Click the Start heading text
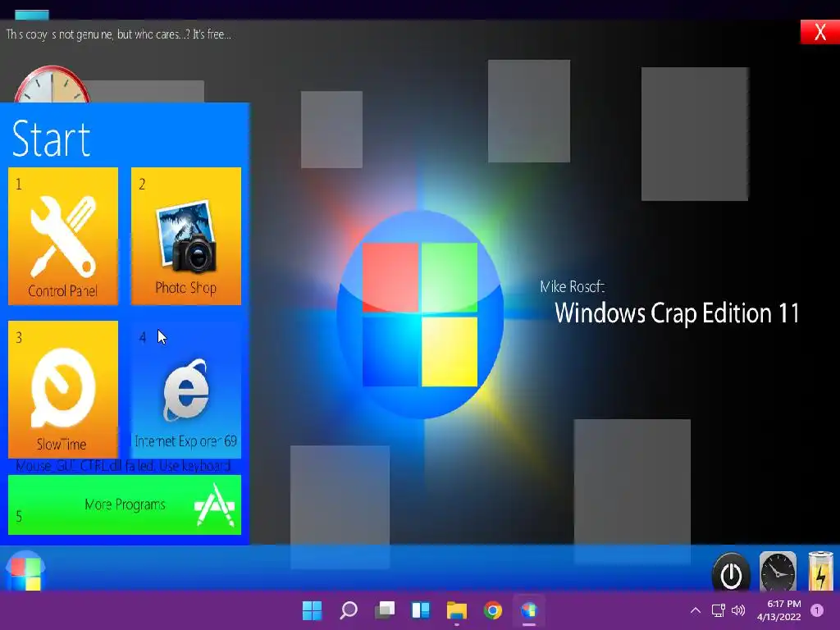 click(x=52, y=139)
